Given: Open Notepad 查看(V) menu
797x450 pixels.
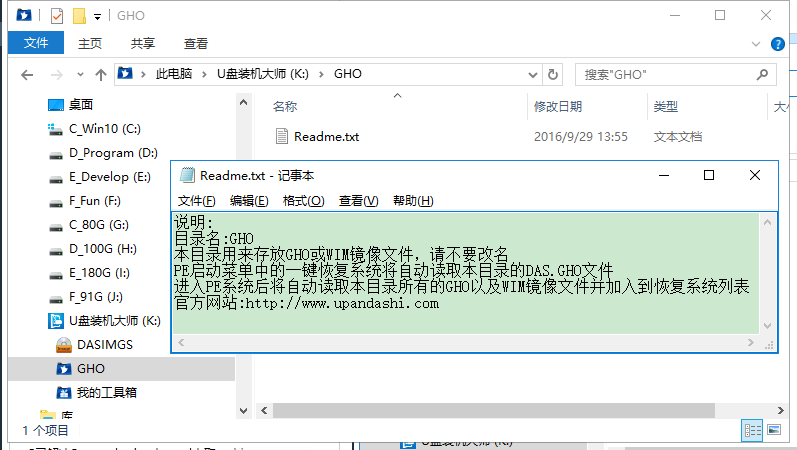Looking at the screenshot, I should click(x=358, y=201).
